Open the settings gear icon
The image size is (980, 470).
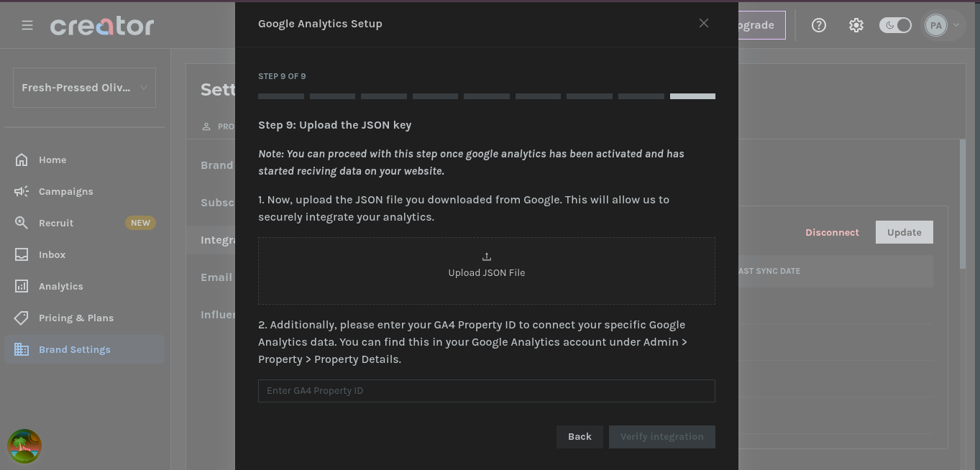point(856,25)
